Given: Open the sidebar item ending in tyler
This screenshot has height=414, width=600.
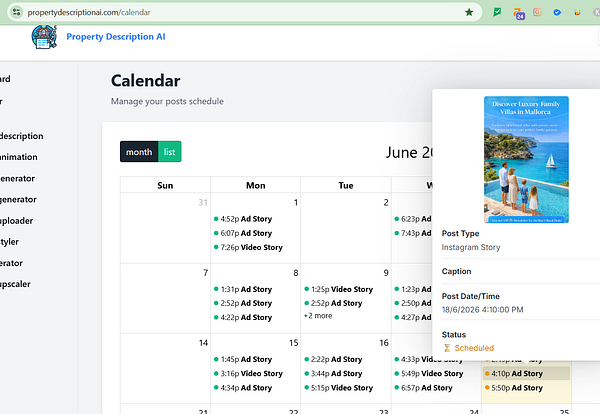Looking at the screenshot, I should pos(10,242).
